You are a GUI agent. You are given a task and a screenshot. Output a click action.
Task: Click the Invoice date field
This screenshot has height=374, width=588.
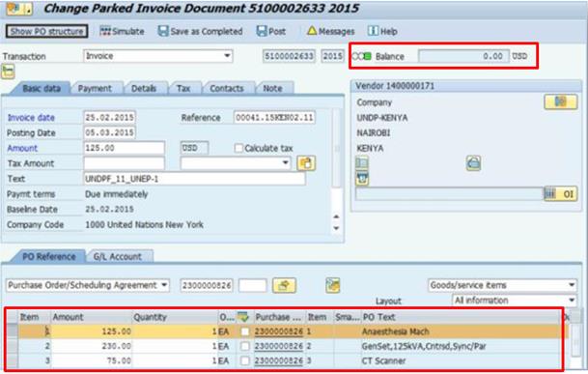click(x=109, y=118)
